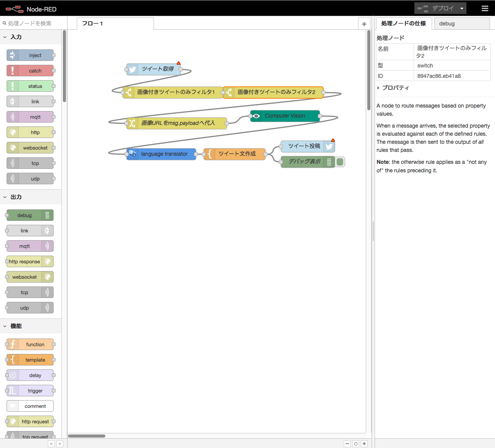Screen dimensions: 495x448
Task: Select the ツイート投稿 Twitter output node
Action: pyautogui.click(x=308, y=146)
